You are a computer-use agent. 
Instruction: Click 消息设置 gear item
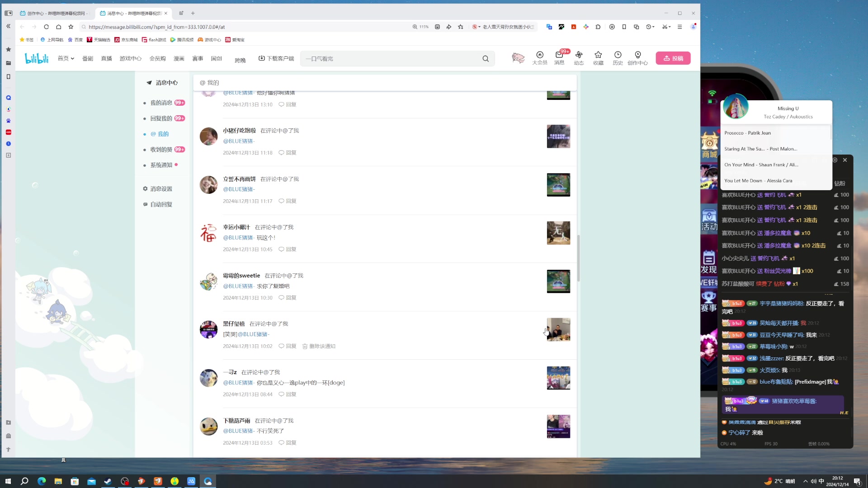click(157, 189)
